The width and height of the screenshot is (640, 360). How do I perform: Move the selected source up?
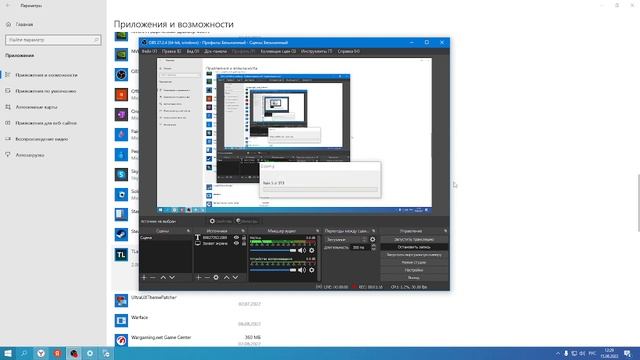click(x=226, y=277)
